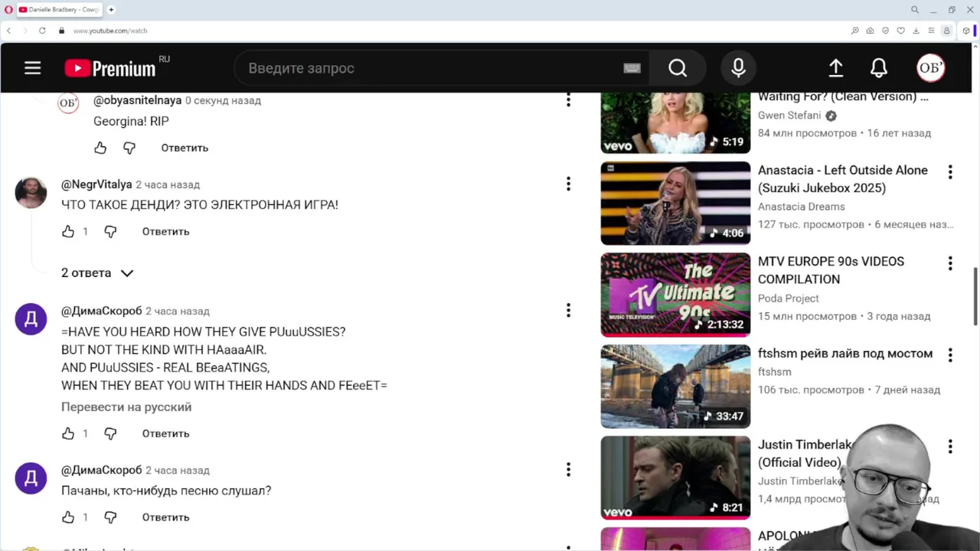The image size is (980, 551).
Task: Open Opera easy setup sliders
Action: click(x=931, y=31)
